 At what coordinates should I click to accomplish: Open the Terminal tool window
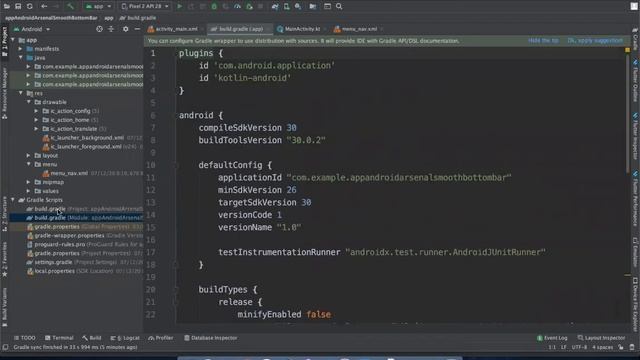[59, 338]
